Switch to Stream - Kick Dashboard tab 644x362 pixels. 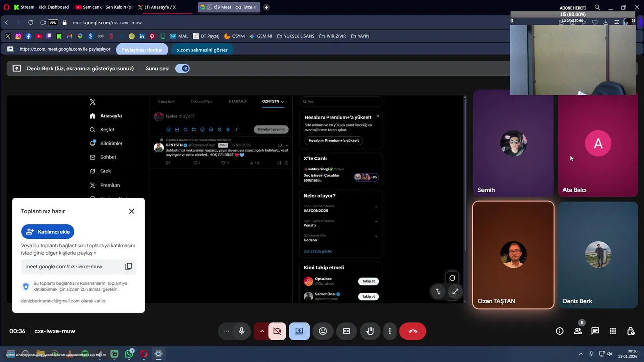pos(41,7)
